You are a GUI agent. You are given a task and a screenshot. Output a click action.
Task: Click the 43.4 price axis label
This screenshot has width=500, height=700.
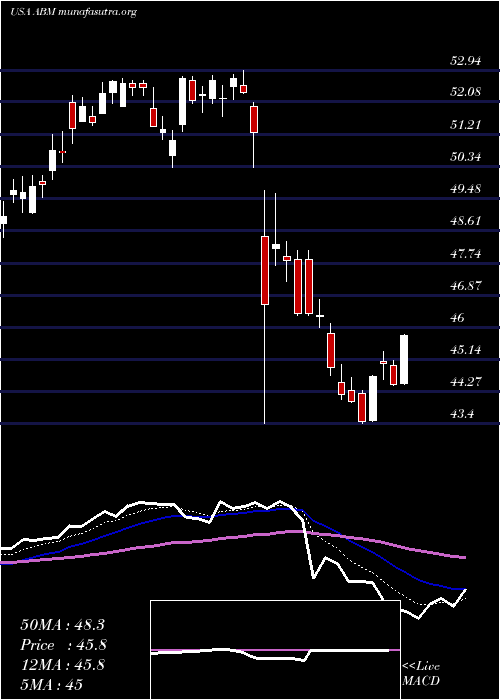pyautogui.click(x=463, y=414)
